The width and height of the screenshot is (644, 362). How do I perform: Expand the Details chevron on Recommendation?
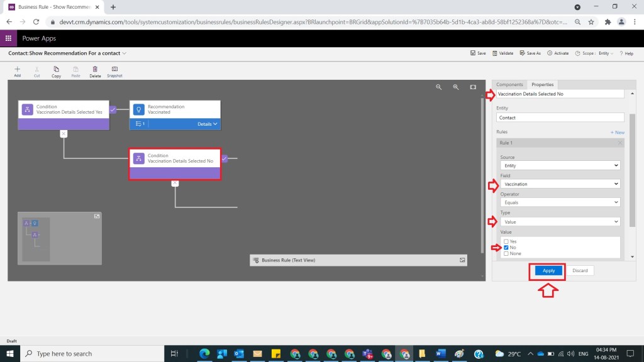click(x=208, y=124)
